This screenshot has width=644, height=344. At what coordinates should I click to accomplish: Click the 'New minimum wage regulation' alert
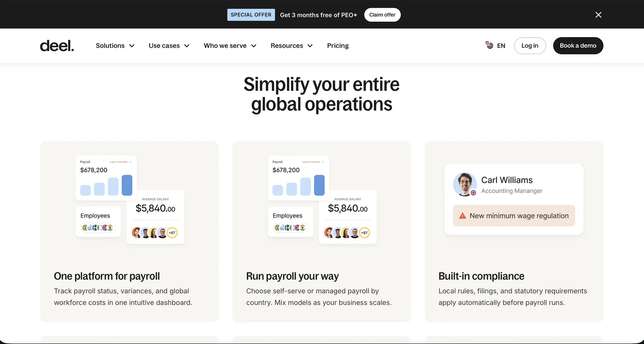(x=514, y=216)
